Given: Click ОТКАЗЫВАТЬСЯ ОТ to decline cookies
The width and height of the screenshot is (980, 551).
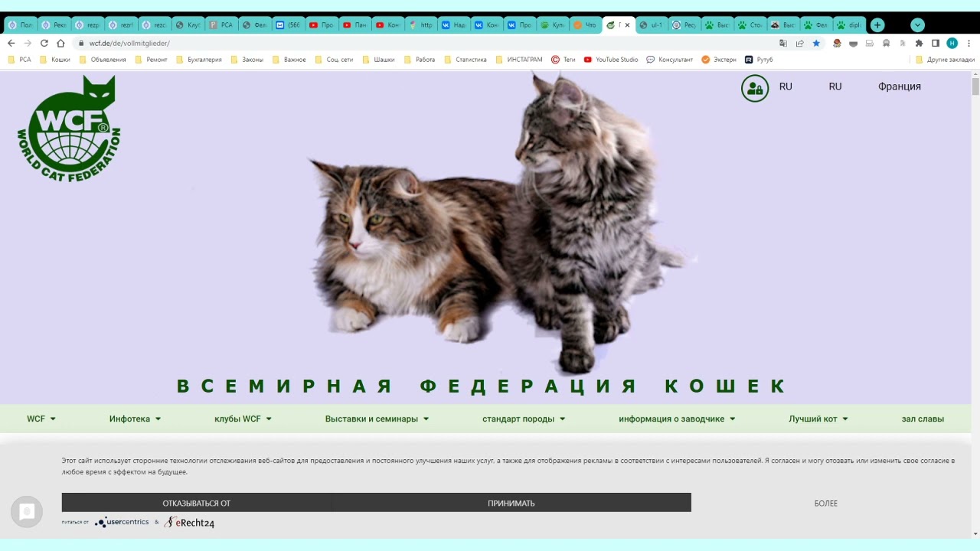Looking at the screenshot, I should click(x=196, y=503).
